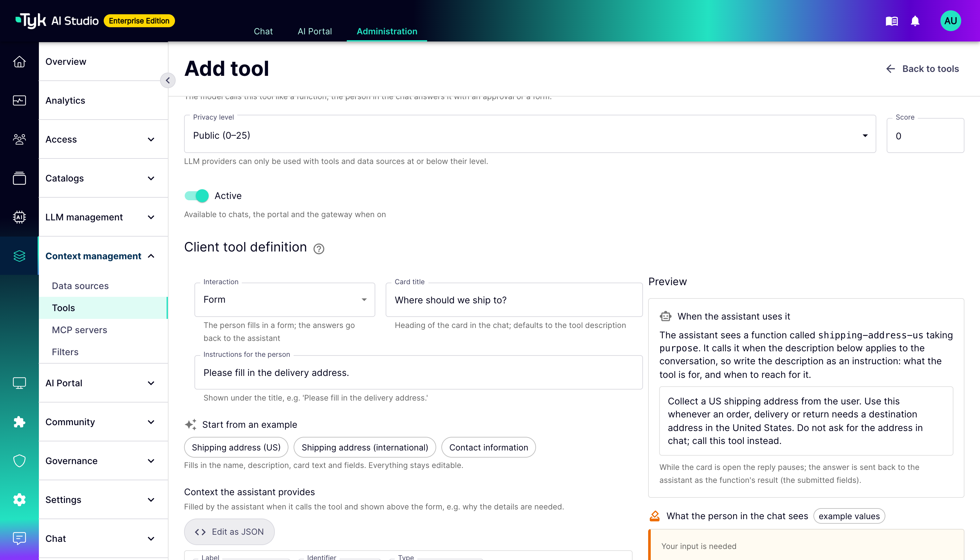Go back via Back to tools link
The height and width of the screenshot is (560, 980).
click(x=922, y=69)
